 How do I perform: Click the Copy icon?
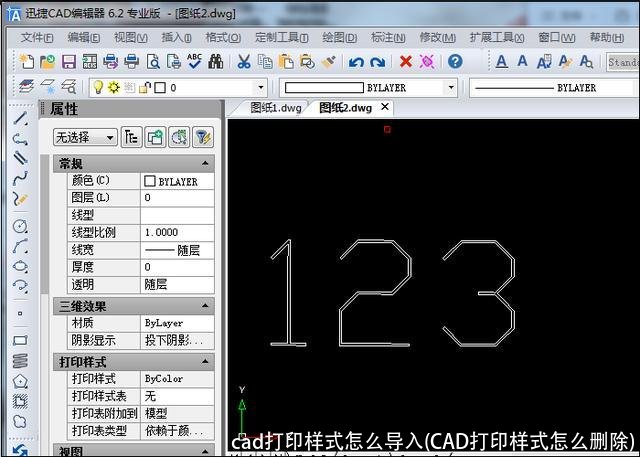pos(265,62)
